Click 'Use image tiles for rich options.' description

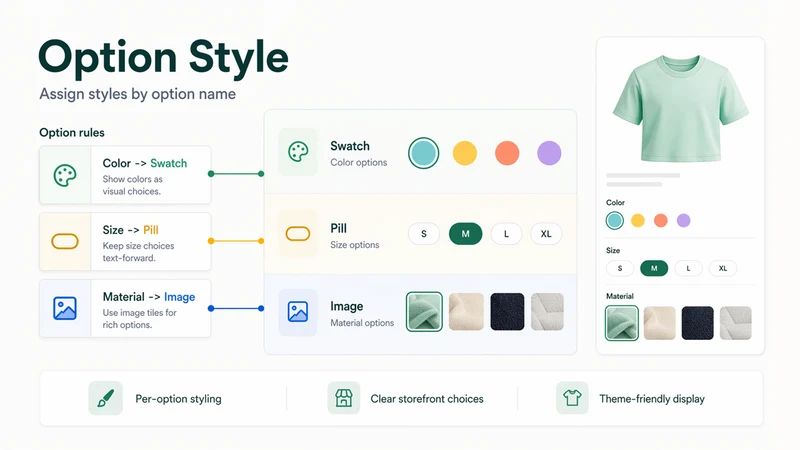point(139,319)
